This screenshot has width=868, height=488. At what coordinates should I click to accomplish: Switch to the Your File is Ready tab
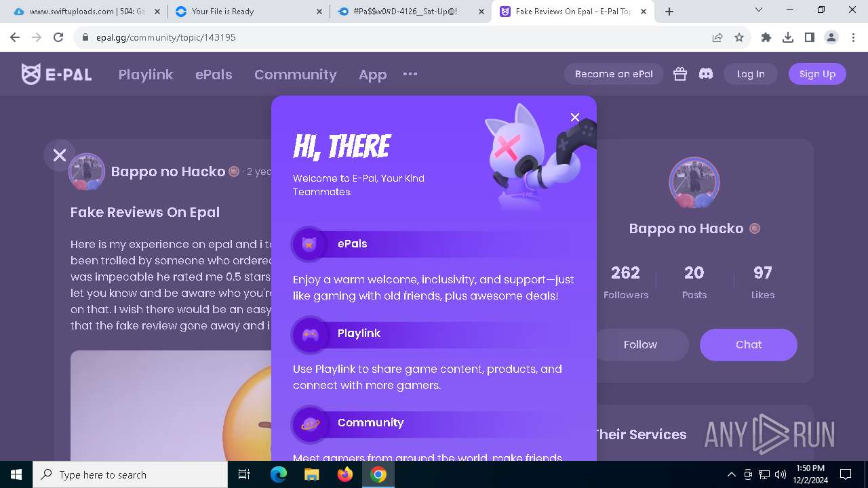(248, 11)
